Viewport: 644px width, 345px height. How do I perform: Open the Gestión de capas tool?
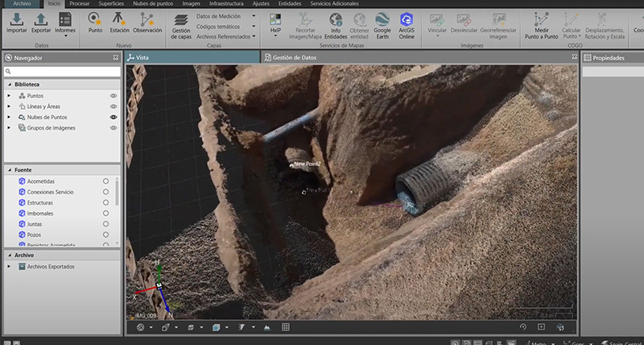[181, 20]
